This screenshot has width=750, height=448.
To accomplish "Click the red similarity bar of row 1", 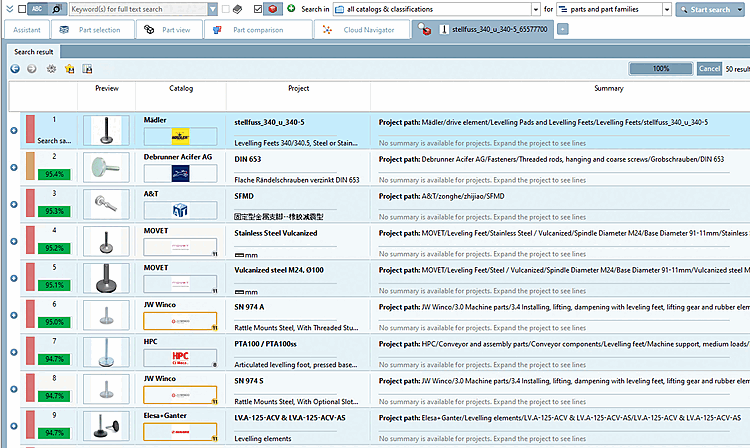I will click(31, 129).
